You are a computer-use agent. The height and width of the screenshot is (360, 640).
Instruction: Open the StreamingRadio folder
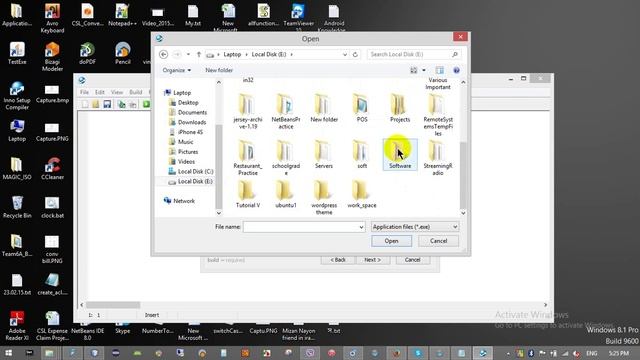pyautogui.click(x=438, y=158)
